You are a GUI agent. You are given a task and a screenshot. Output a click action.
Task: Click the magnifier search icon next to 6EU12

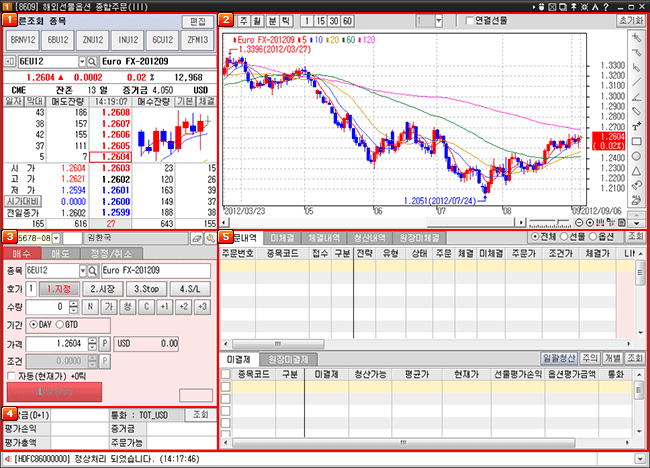coord(93,62)
